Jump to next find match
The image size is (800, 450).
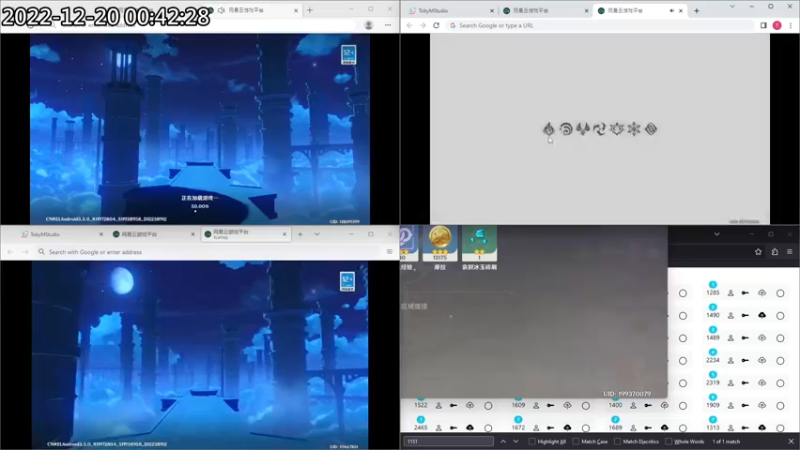516,441
